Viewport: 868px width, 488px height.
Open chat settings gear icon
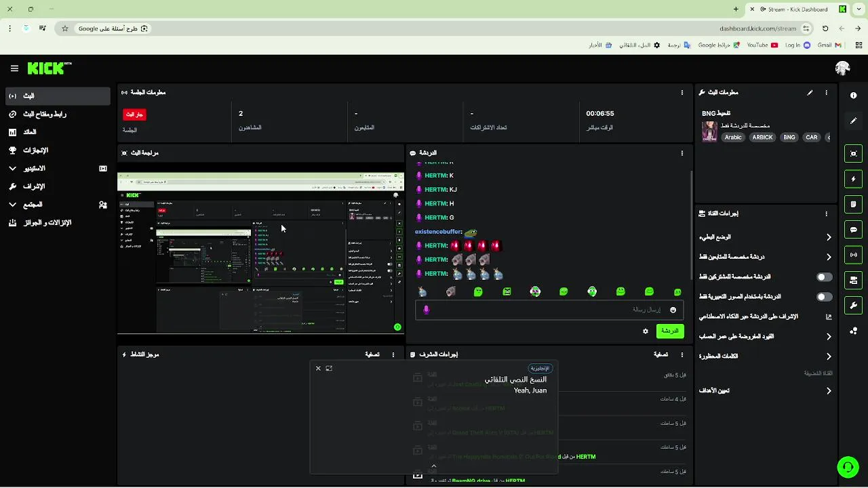646,331
